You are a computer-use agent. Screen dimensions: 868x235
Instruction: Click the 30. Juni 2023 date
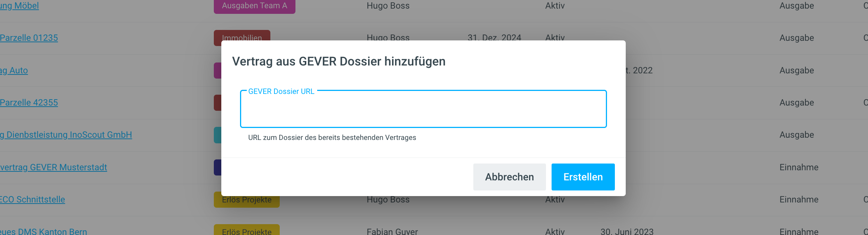point(627,231)
